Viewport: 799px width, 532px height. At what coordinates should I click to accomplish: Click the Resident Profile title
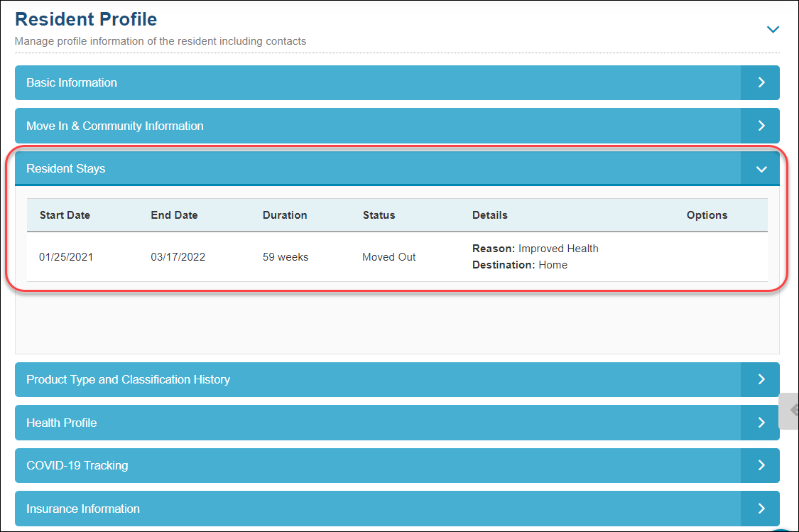tap(86, 19)
